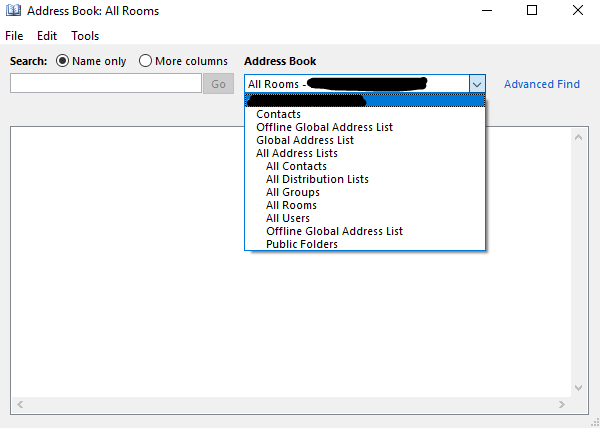
Task: Select All Rooms in the dropdown list
Action: coord(365,205)
